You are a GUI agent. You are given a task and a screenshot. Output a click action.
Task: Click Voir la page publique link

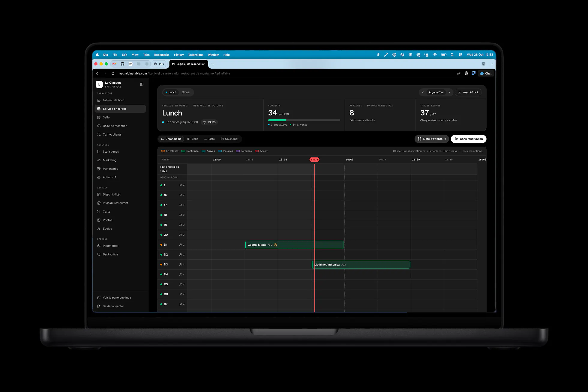117,298
